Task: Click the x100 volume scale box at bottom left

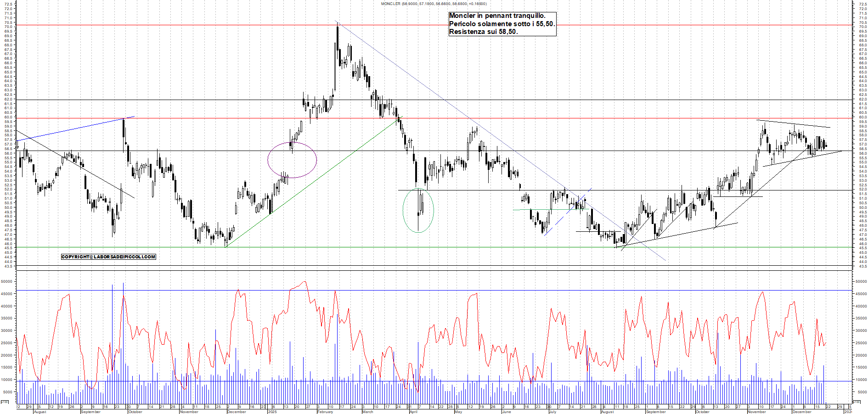Action: 5,402
